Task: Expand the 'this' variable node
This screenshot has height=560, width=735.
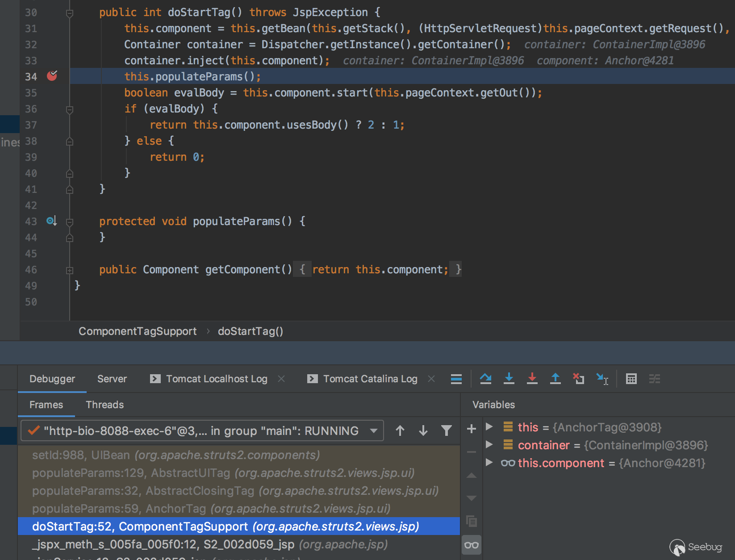Action: [489, 427]
